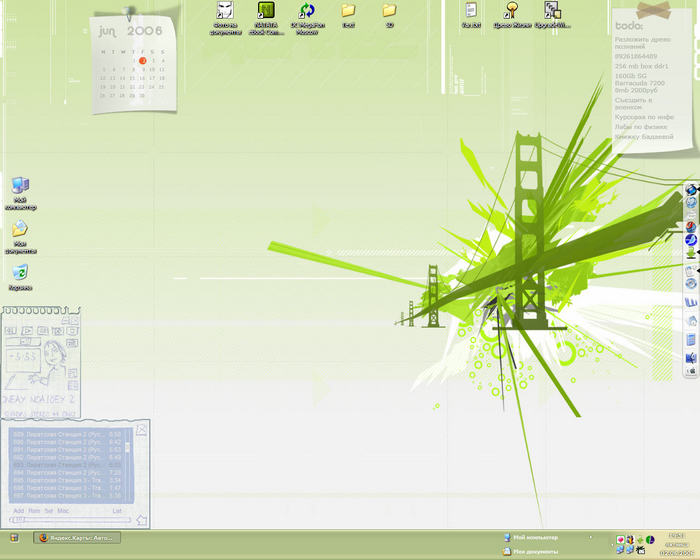The image size is (700, 560).
Task: Click the green and blue circle tray icon
Action: pyautogui.click(x=650, y=540)
